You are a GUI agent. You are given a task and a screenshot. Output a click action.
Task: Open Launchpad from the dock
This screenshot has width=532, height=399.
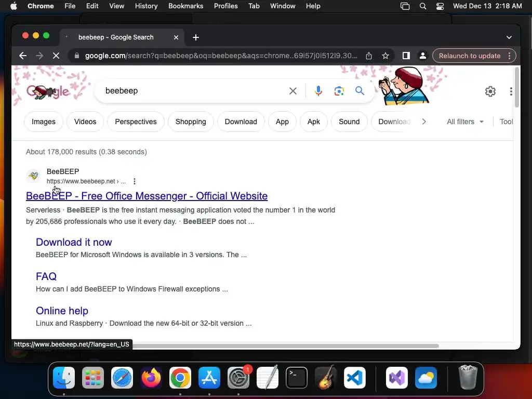tap(93, 378)
